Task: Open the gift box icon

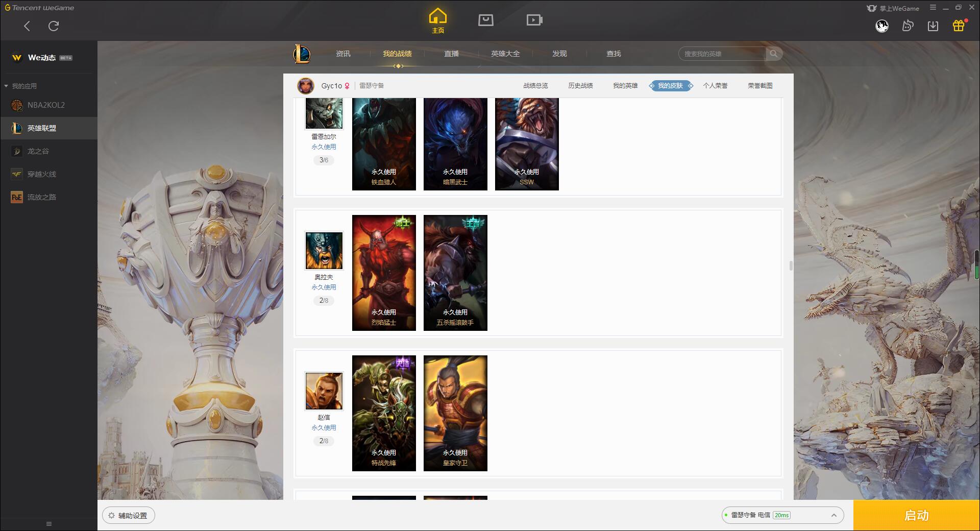Action: pos(959,26)
